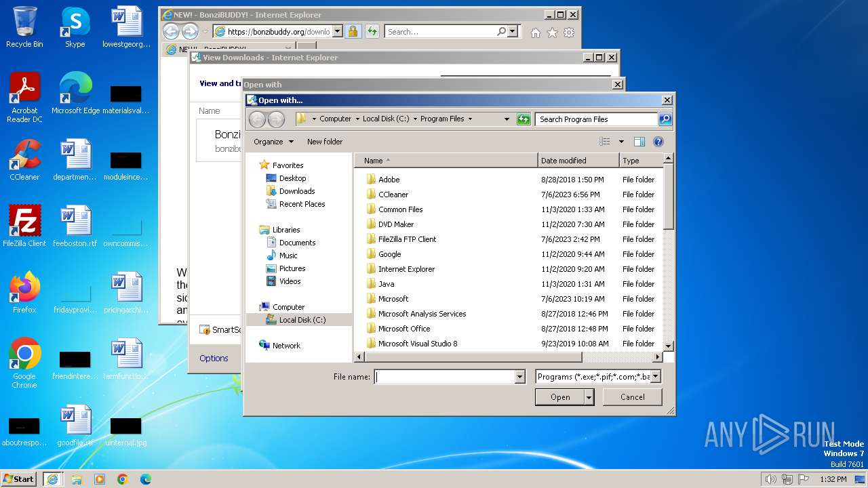Click the security lock icon in address bar

click(353, 31)
